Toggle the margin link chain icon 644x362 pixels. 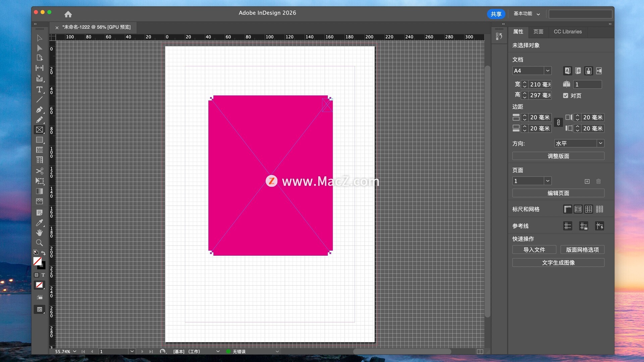(x=558, y=123)
